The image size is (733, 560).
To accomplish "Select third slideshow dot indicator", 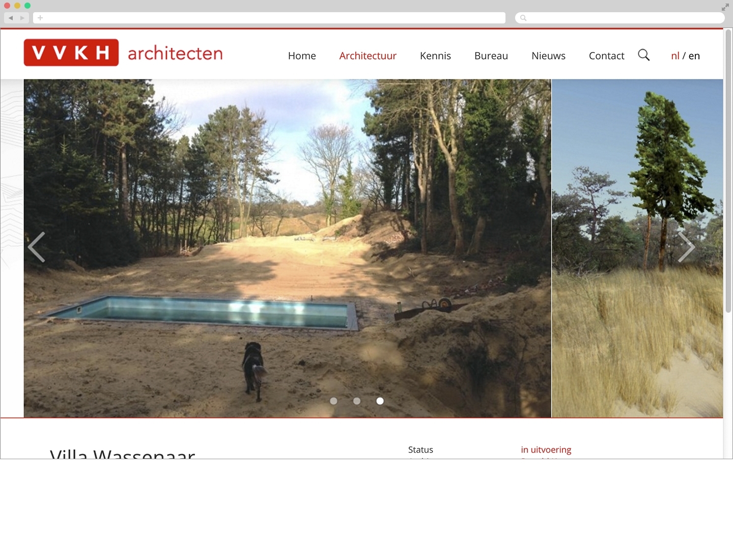I will 380,401.
